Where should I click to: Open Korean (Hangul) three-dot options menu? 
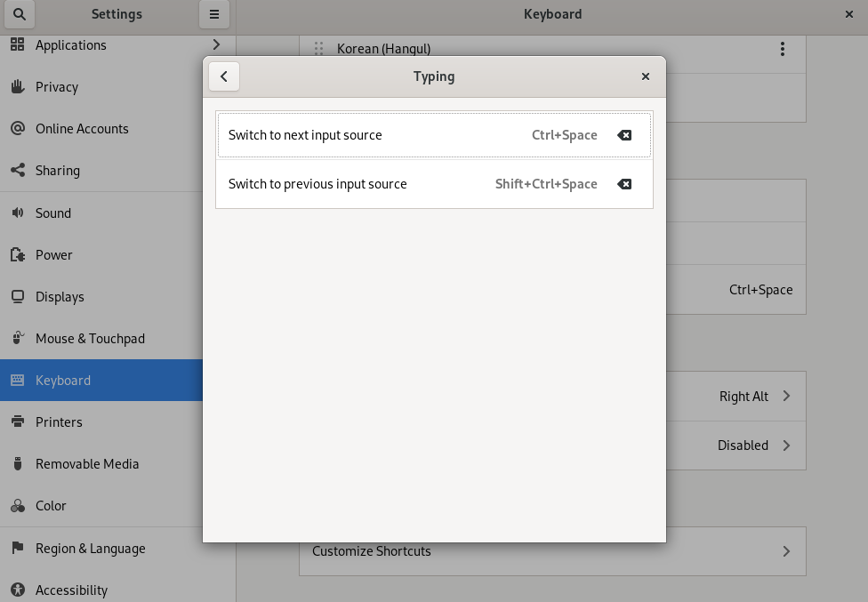click(783, 49)
